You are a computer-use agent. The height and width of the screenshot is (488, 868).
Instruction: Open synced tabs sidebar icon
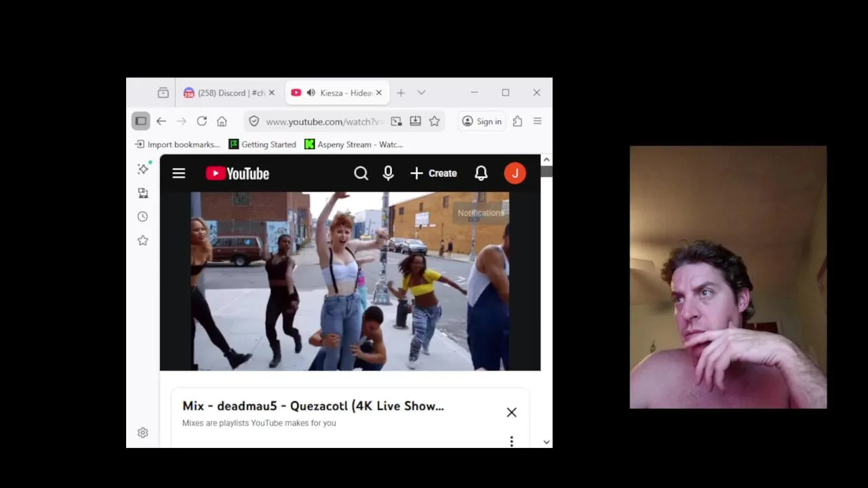[x=142, y=193]
